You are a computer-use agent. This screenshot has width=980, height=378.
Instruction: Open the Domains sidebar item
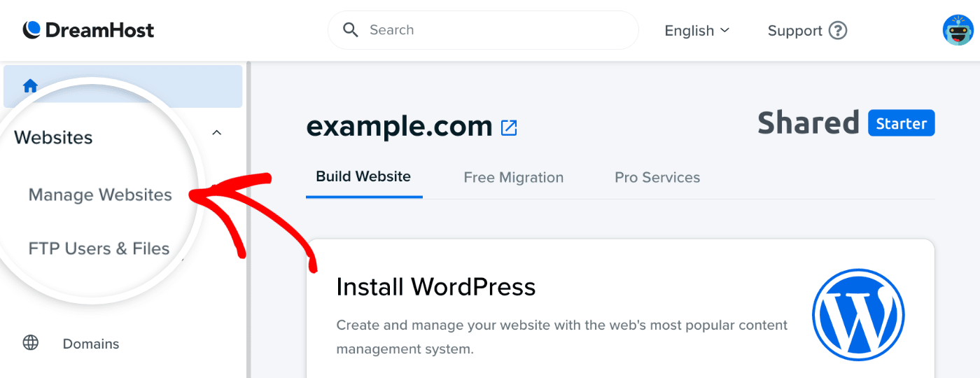click(x=91, y=344)
